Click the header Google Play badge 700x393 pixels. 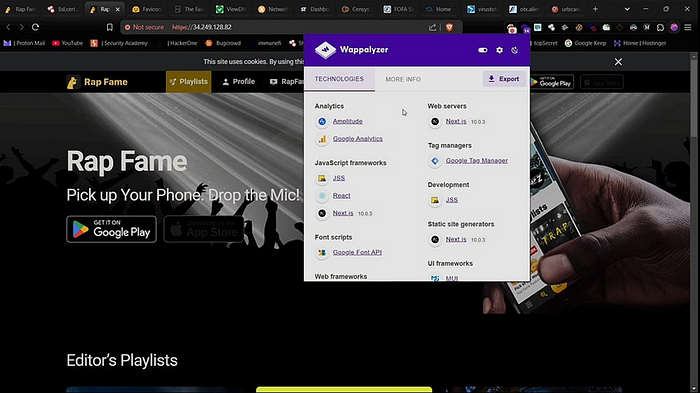[552, 82]
